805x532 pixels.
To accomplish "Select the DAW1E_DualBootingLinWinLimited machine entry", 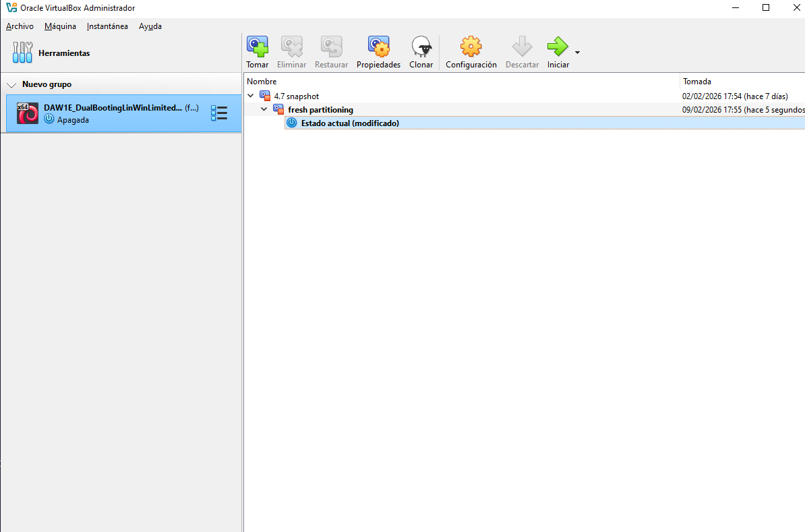I will click(x=124, y=113).
